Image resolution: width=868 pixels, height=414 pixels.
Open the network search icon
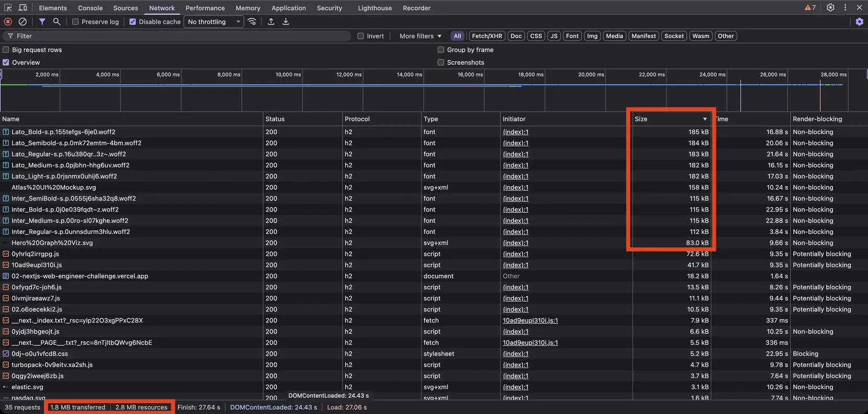56,21
